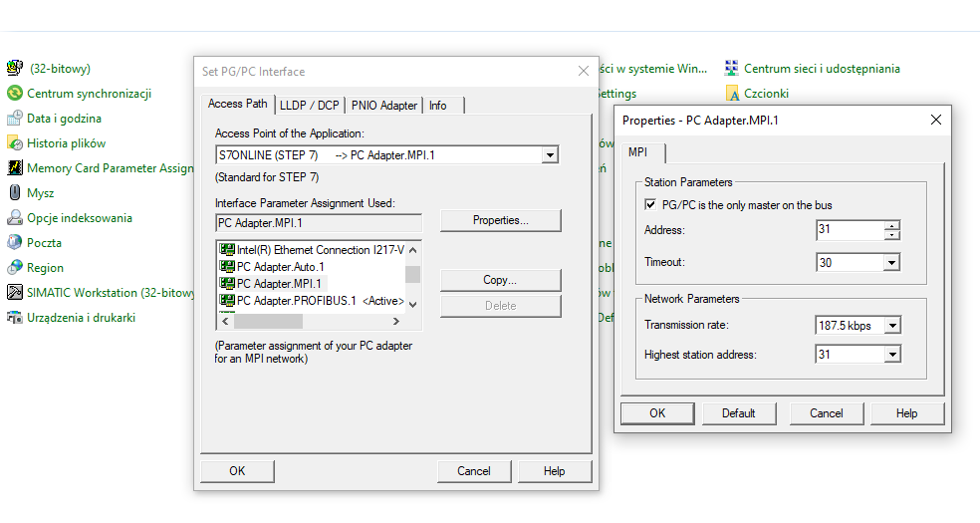Open the Mysz mouse icon

[14, 193]
